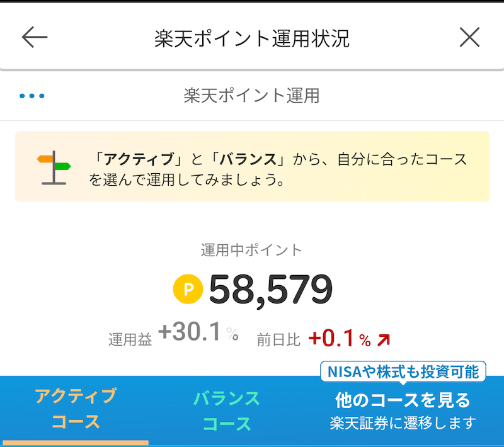The width and height of the screenshot is (504, 447).
Task: Tap the 前日比 label
Action: [278, 340]
